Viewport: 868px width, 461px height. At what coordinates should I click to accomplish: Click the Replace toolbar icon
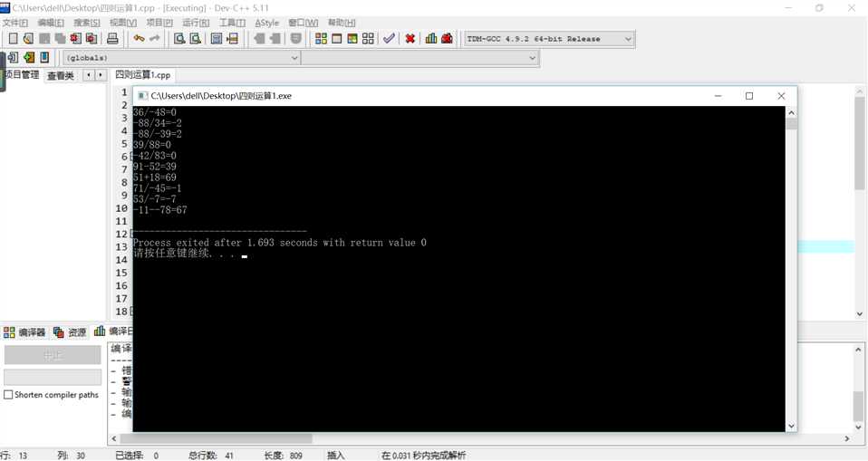(196, 38)
